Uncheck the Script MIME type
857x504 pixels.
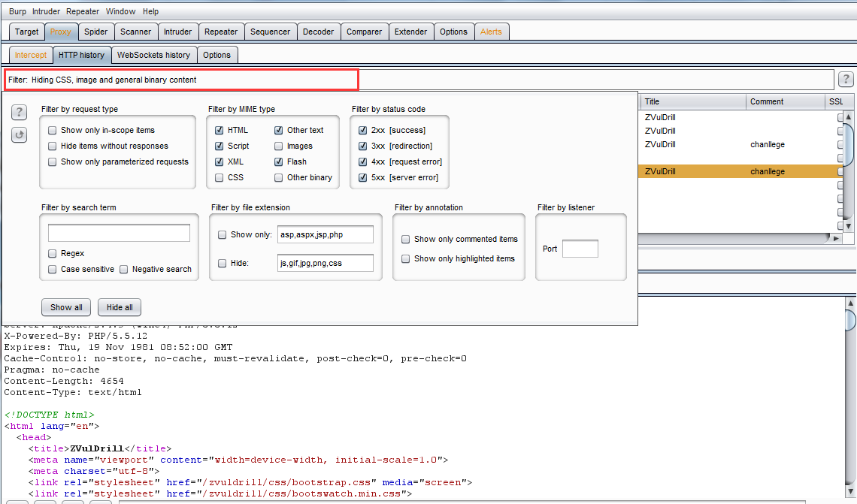click(220, 146)
